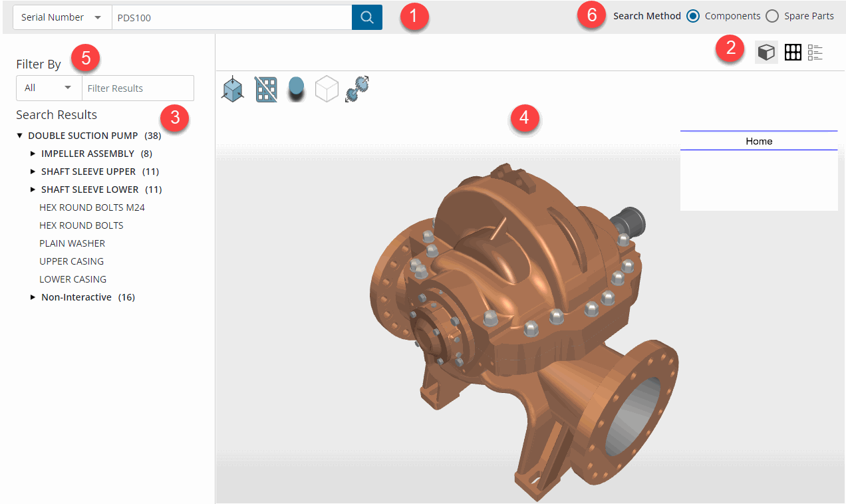Screen dimensions: 846x504
Task: Click the exploded gears view icon
Action: point(357,89)
